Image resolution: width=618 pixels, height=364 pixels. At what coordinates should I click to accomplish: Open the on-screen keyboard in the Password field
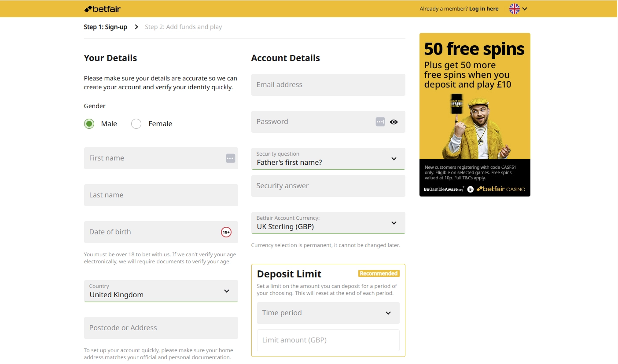(379, 122)
